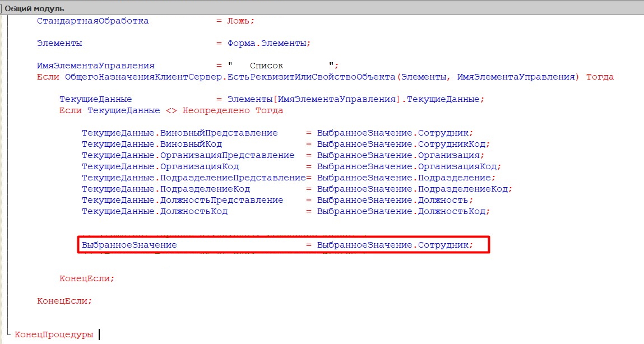Click the "ОбщегоНазначенияКлиентСервер" module name

click(143, 77)
